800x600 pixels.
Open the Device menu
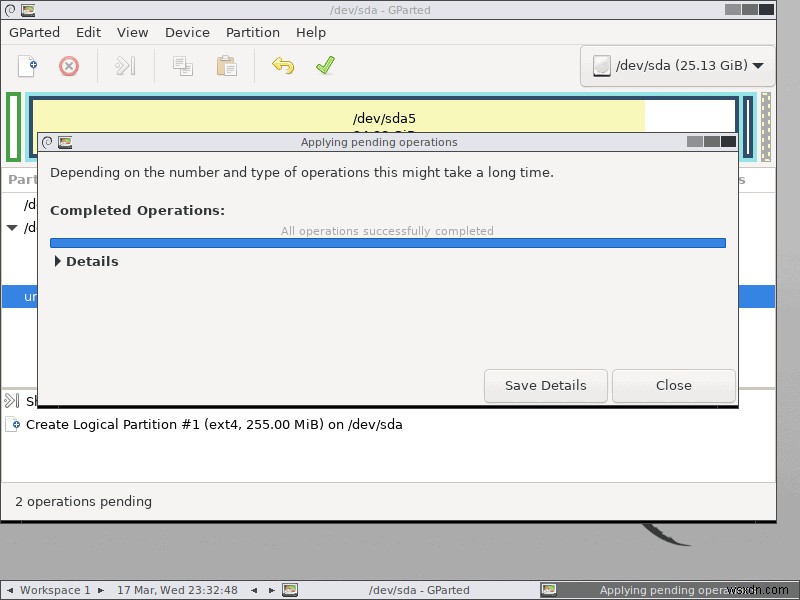[187, 32]
